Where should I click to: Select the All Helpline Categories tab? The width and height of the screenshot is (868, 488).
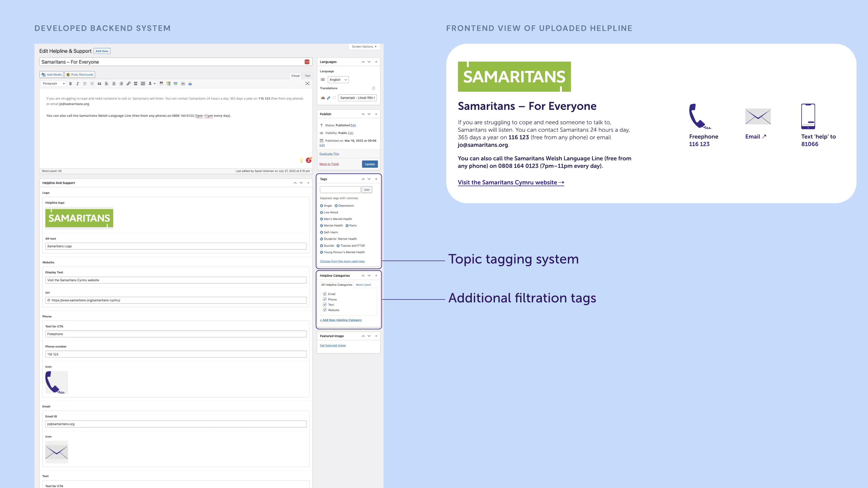pyautogui.click(x=337, y=285)
